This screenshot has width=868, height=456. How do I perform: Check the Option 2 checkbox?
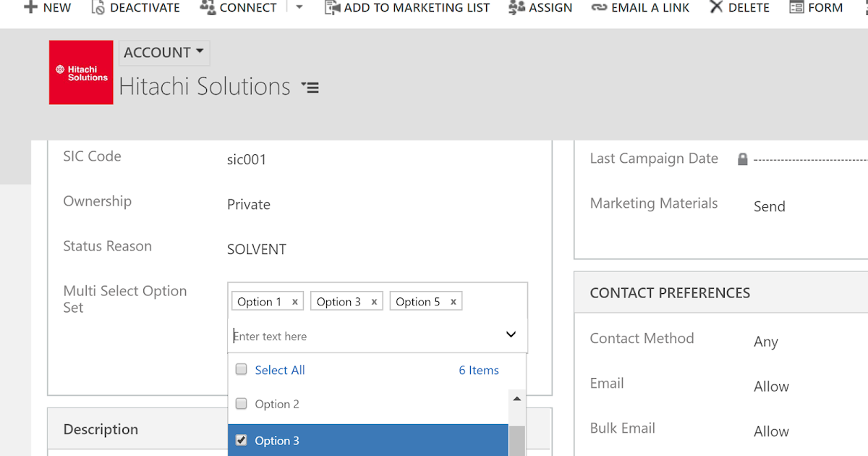(241, 404)
